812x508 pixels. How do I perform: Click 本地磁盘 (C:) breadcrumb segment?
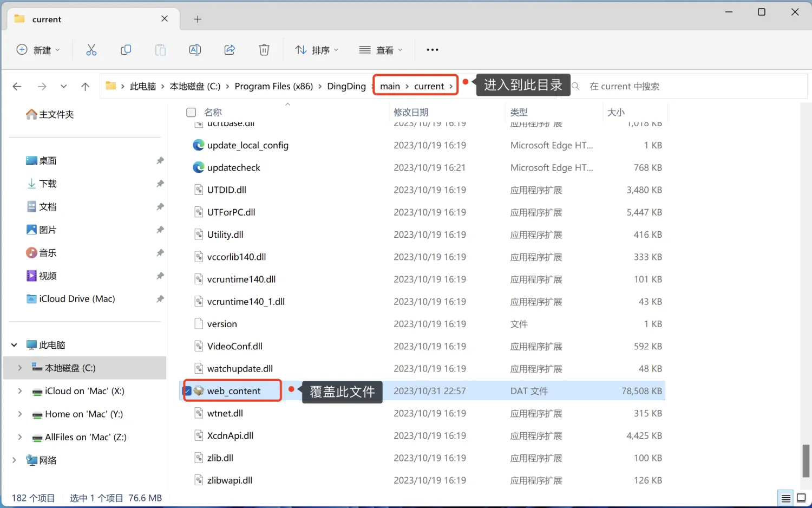[x=195, y=86]
